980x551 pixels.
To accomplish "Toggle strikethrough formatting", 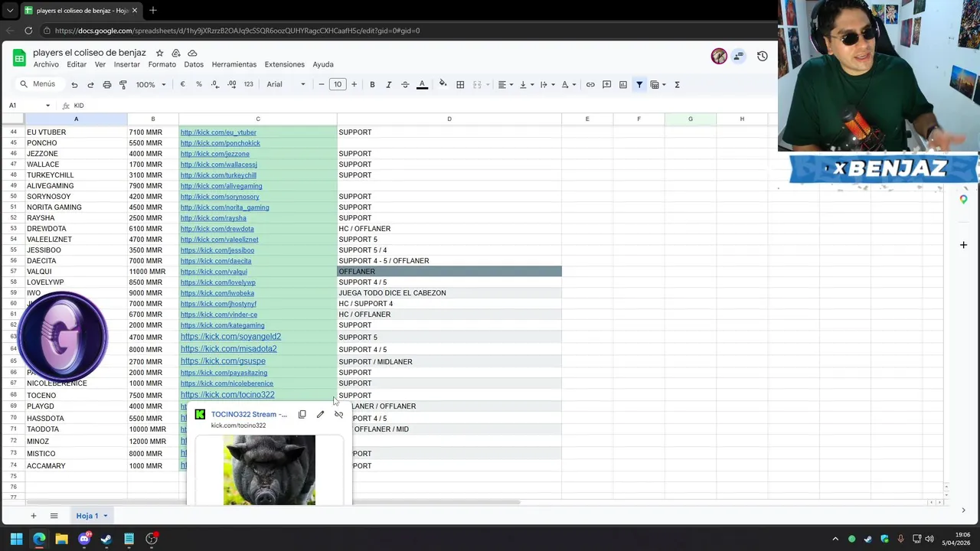I will (405, 85).
